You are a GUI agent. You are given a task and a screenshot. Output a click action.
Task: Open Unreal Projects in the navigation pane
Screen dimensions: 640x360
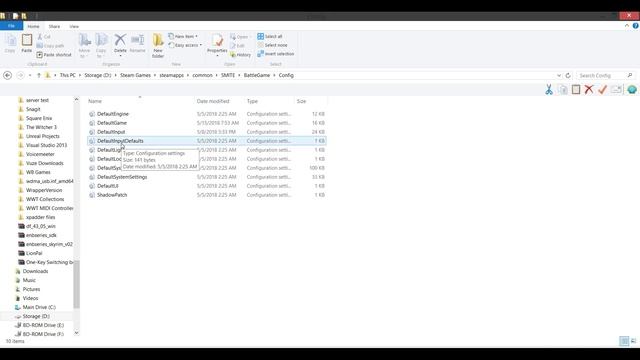tap(42, 136)
